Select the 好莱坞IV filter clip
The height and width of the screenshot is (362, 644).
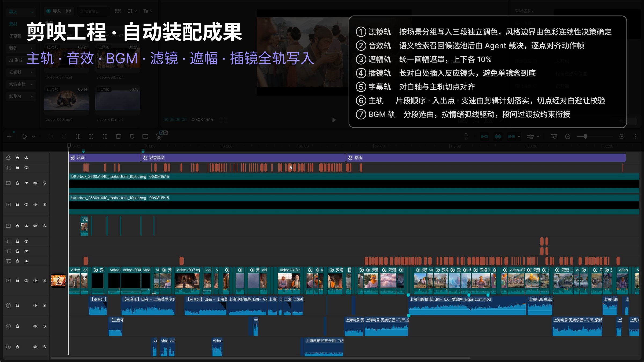point(243,158)
